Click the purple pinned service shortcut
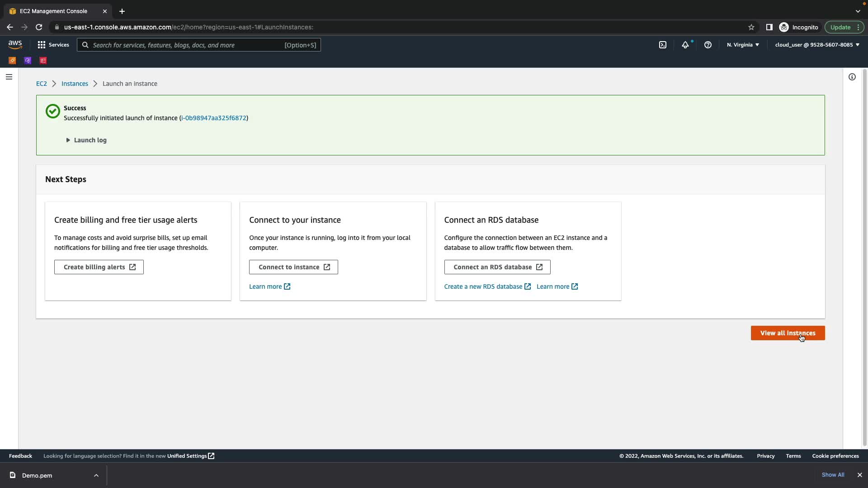Viewport: 868px width, 488px height. tap(28, 61)
